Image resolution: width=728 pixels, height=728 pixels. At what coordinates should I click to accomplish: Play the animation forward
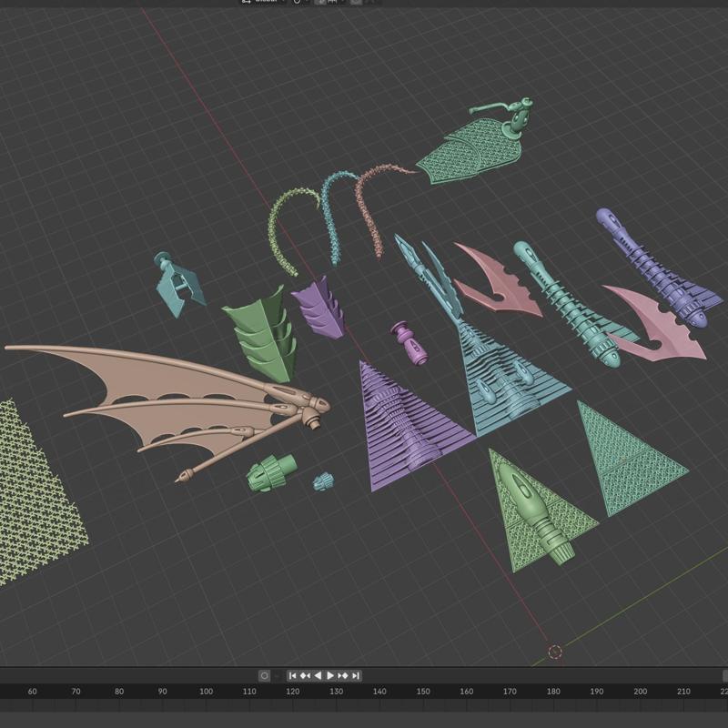(330, 675)
